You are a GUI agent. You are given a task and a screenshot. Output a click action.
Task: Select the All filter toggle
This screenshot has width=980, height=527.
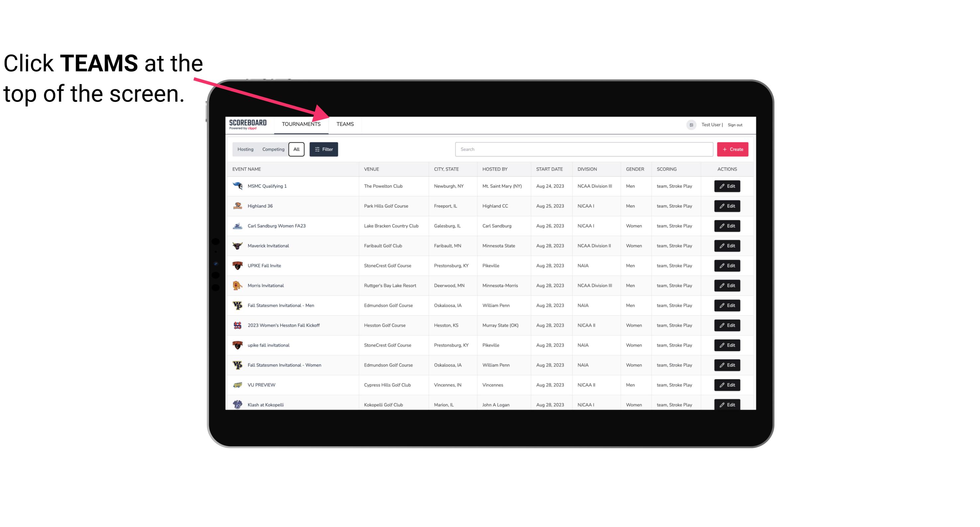coord(296,149)
